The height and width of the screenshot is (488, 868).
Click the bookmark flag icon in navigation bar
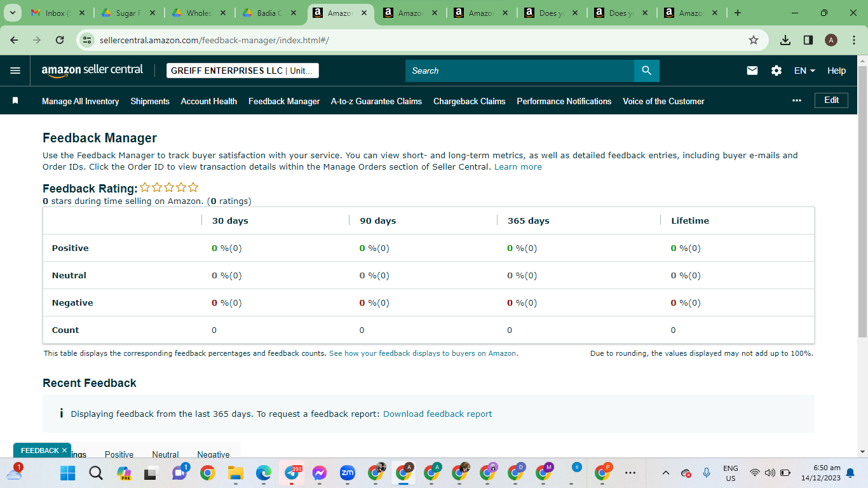15,100
